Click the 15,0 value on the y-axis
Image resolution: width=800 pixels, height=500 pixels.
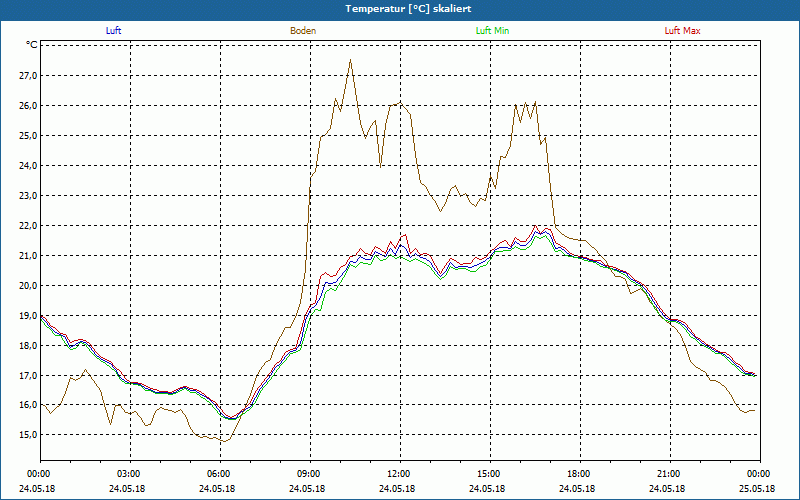(x=27, y=435)
